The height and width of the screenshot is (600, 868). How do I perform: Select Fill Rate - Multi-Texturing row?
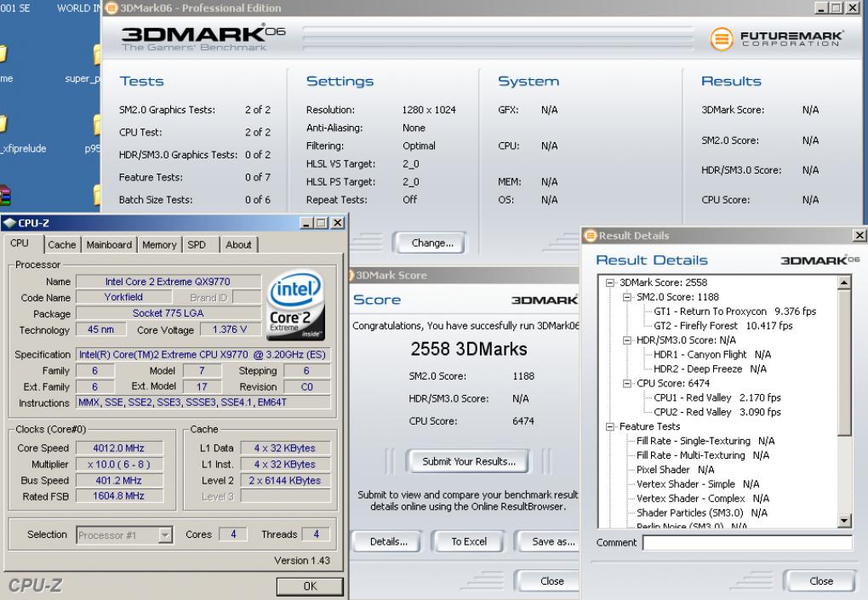tap(702, 455)
